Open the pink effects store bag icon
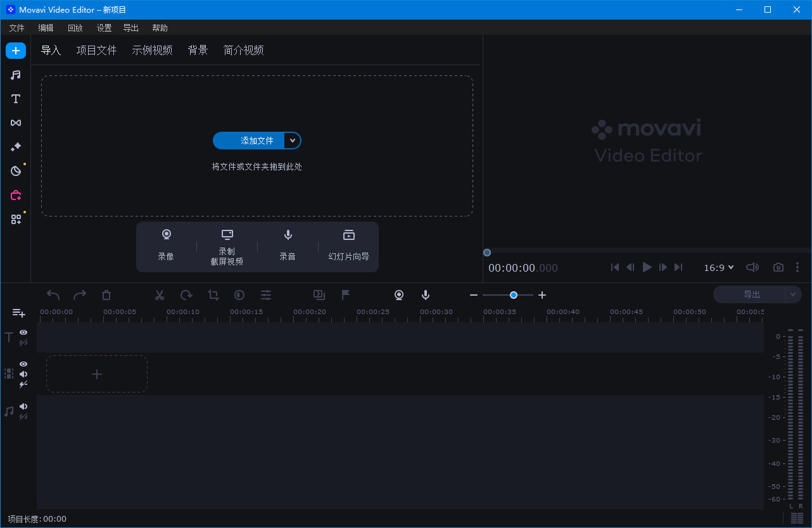This screenshot has height=528, width=812. coord(16,195)
